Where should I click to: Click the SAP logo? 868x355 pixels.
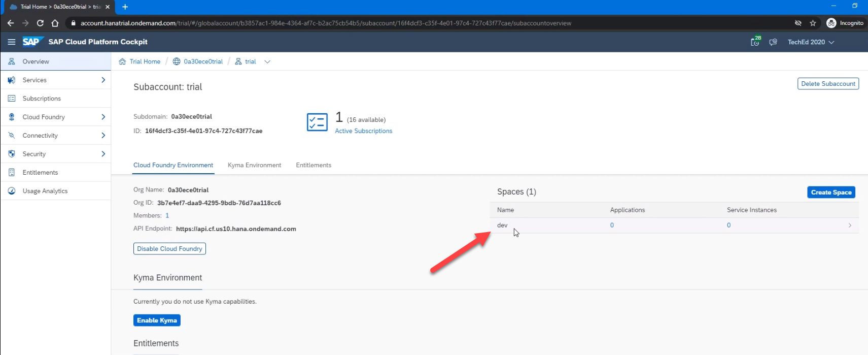pyautogui.click(x=32, y=42)
